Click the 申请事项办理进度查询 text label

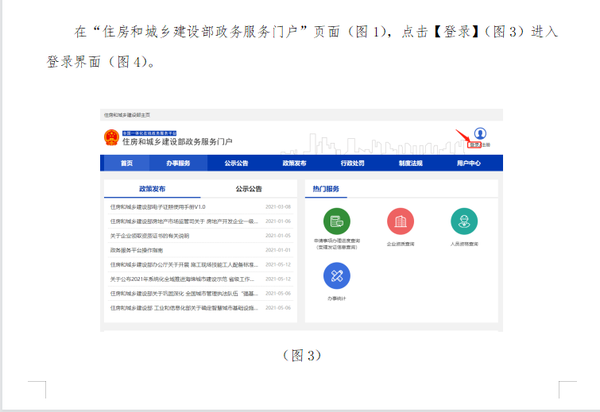tap(337, 244)
